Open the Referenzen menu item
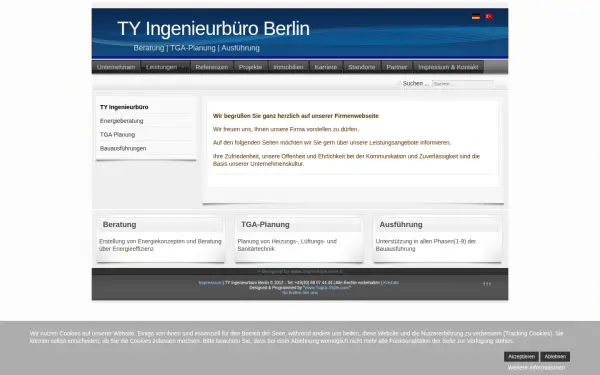This screenshot has width=600, height=375. coord(212,67)
